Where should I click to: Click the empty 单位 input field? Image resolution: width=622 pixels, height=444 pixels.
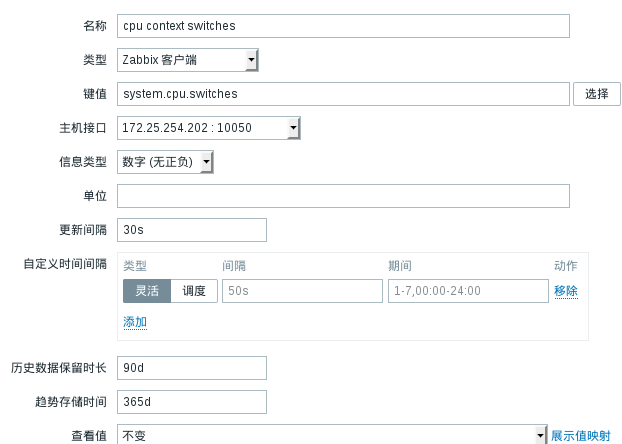(343, 196)
